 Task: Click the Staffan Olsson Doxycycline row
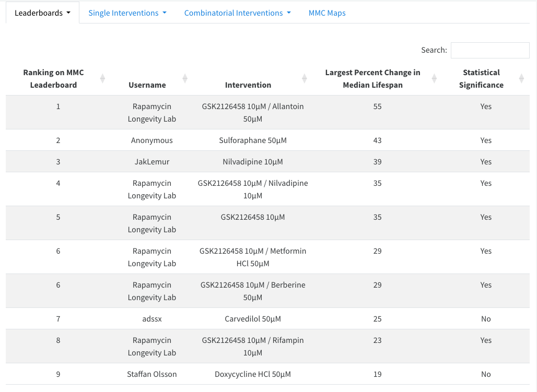(253, 374)
